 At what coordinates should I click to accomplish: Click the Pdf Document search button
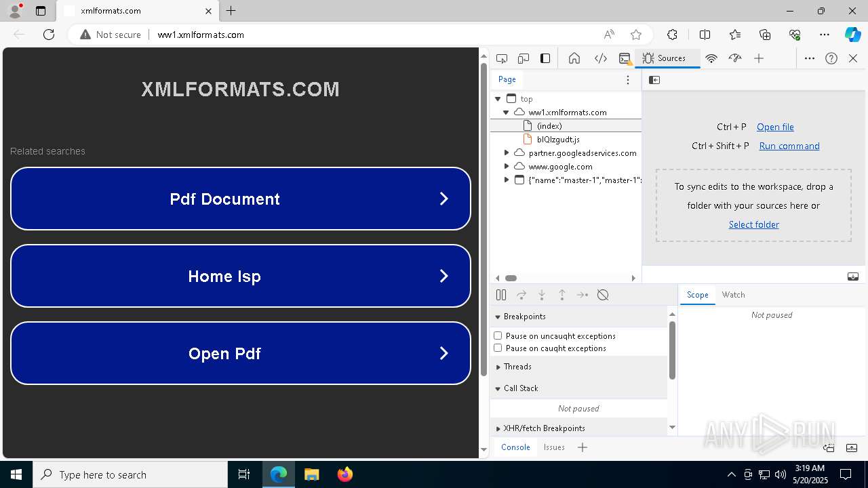click(x=241, y=199)
